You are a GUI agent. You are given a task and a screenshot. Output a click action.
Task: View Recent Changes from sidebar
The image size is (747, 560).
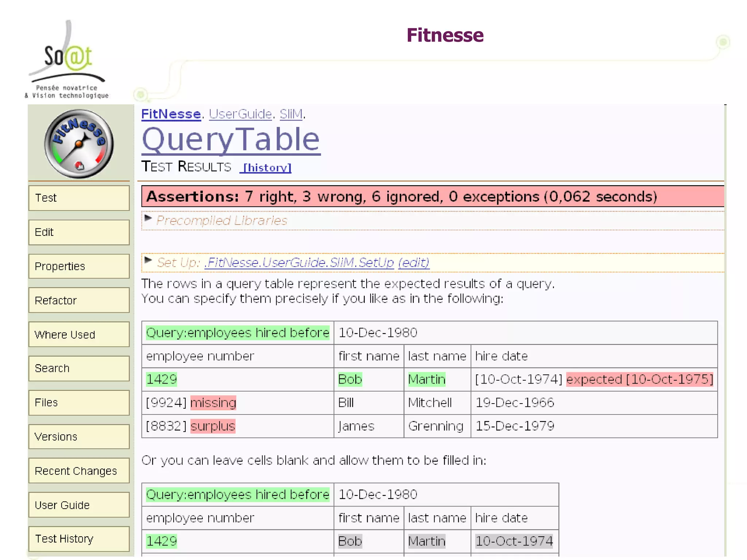point(79,471)
